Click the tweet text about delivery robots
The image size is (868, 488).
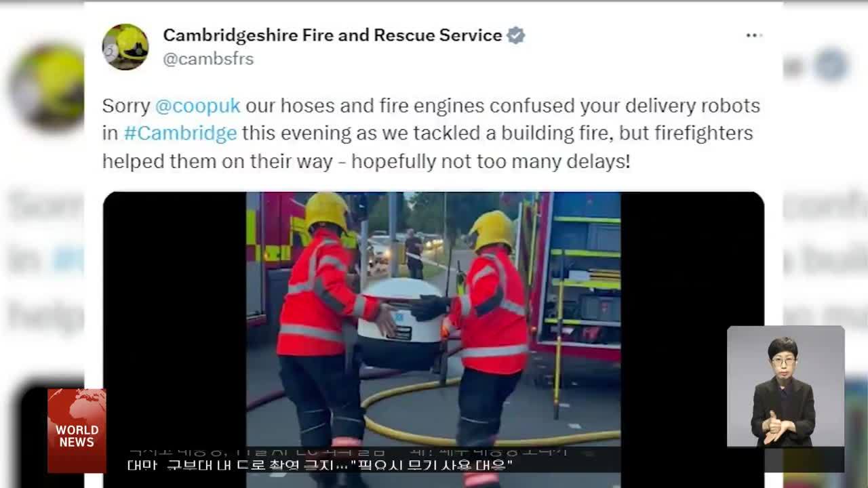pyautogui.click(x=431, y=133)
